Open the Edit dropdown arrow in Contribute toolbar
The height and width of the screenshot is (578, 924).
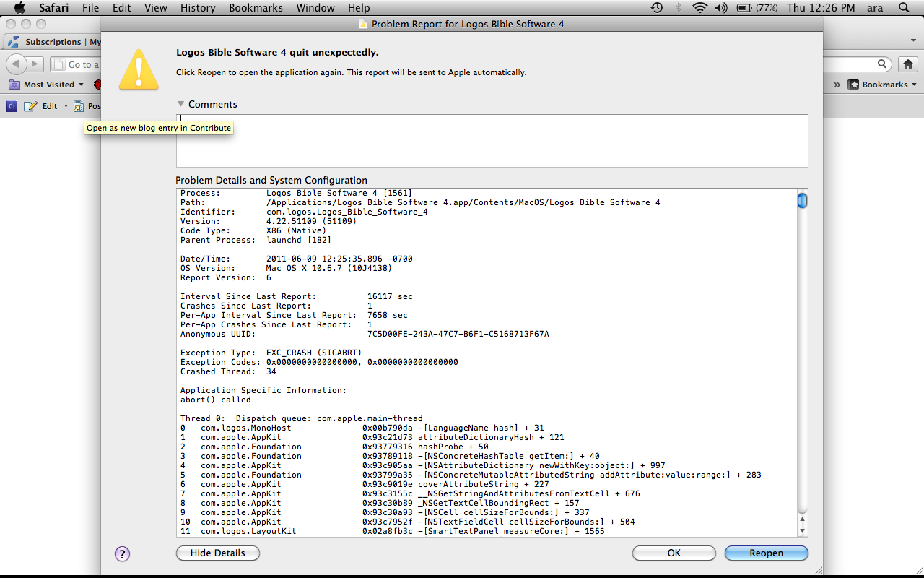click(x=66, y=106)
